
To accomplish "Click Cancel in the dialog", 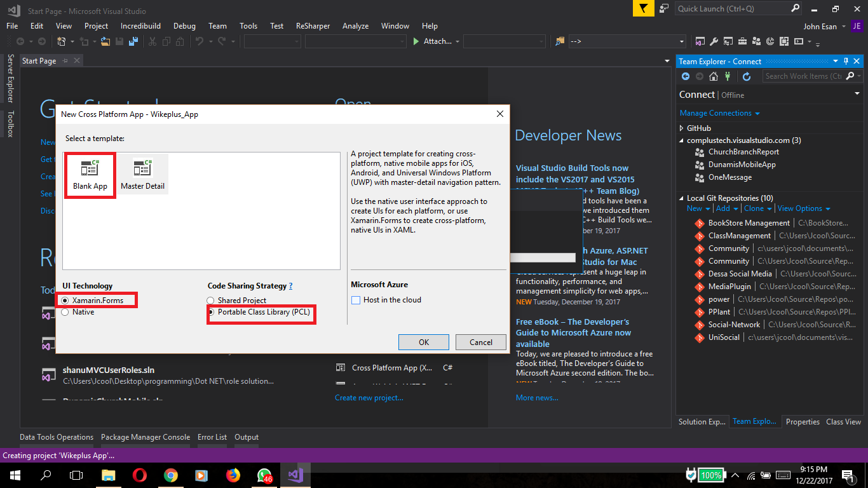I will [481, 342].
